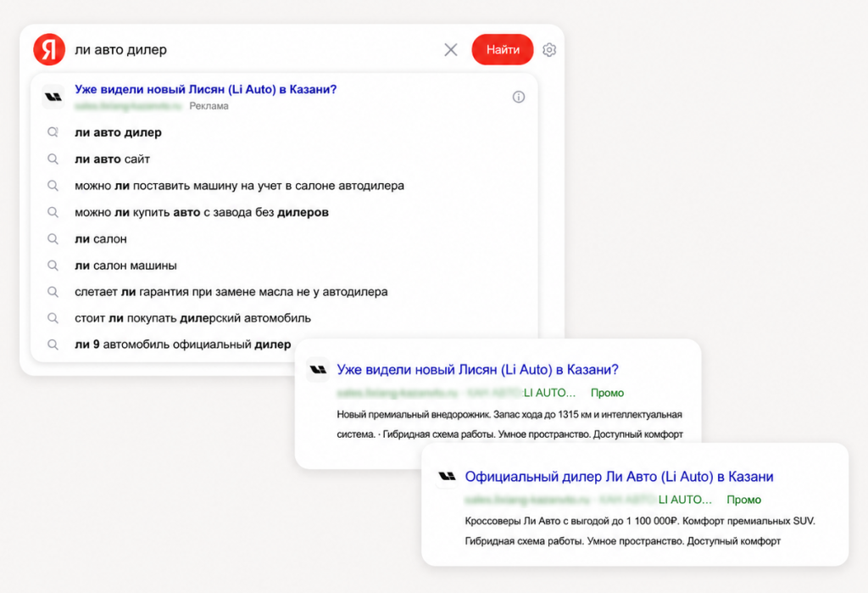Click Li Auto favicon in the Официальный дилер card
This screenshot has height=593, width=868.
[x=446, y=476]
